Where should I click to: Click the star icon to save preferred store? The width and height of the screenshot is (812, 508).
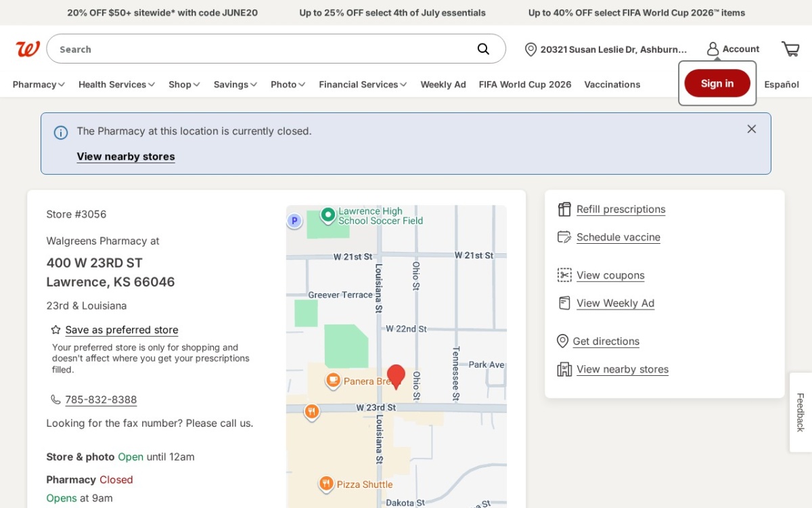pos(55,330)
